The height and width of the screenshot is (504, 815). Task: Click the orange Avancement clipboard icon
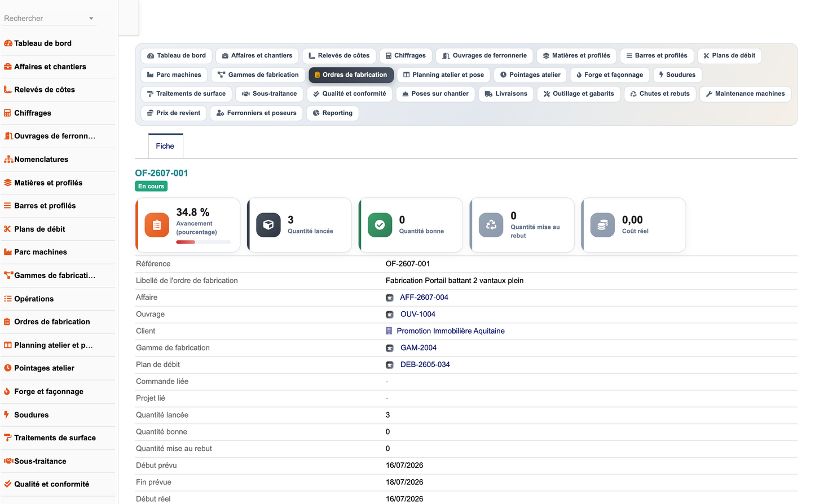[157, 225]
